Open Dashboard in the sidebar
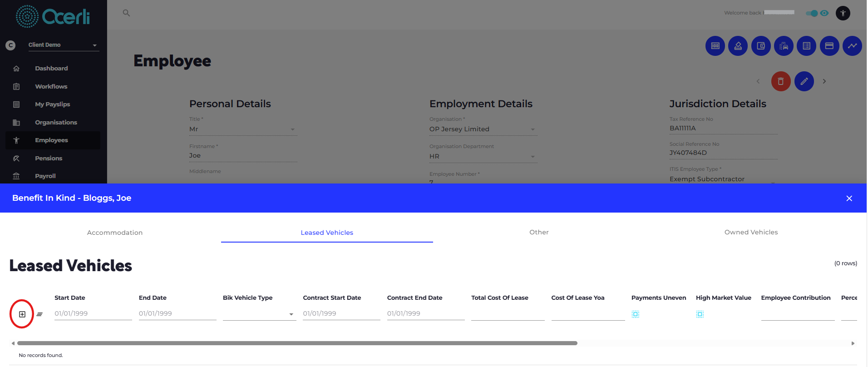Viewport: 868px width, 367px height. click(53, 69)
